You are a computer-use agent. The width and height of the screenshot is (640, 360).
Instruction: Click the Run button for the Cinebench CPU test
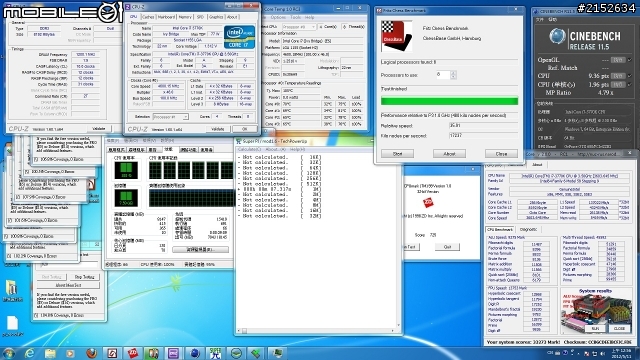tap(618, 76)
